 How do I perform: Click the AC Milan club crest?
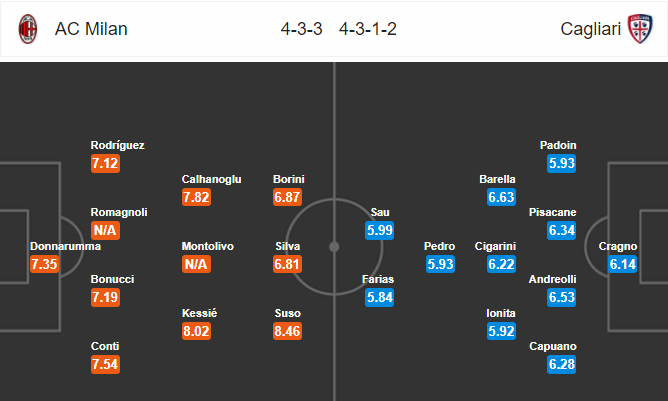(28, 29)
